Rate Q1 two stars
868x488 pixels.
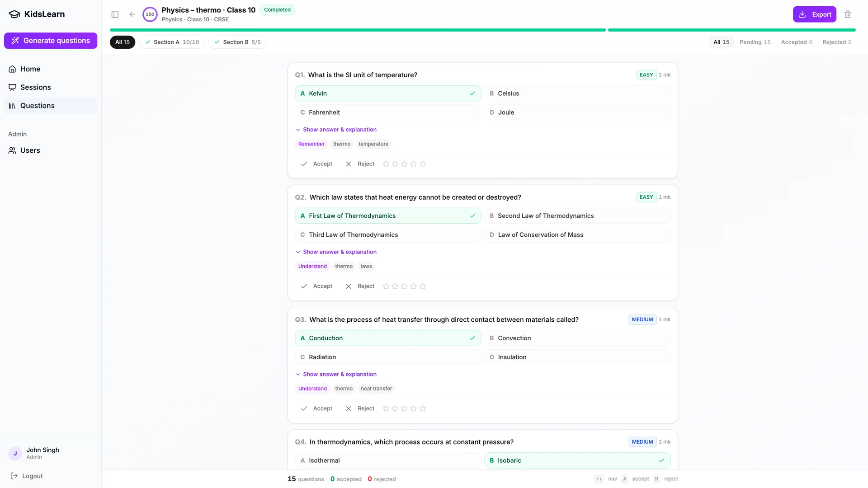coord(395,164)
